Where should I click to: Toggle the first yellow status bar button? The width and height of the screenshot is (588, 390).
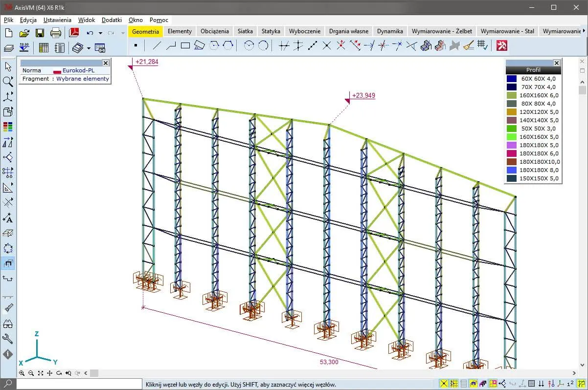coord(444,384)
